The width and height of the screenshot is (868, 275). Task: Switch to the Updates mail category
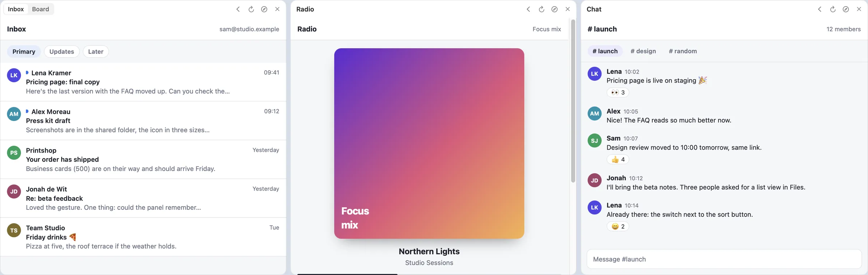(x=62, y=51)
